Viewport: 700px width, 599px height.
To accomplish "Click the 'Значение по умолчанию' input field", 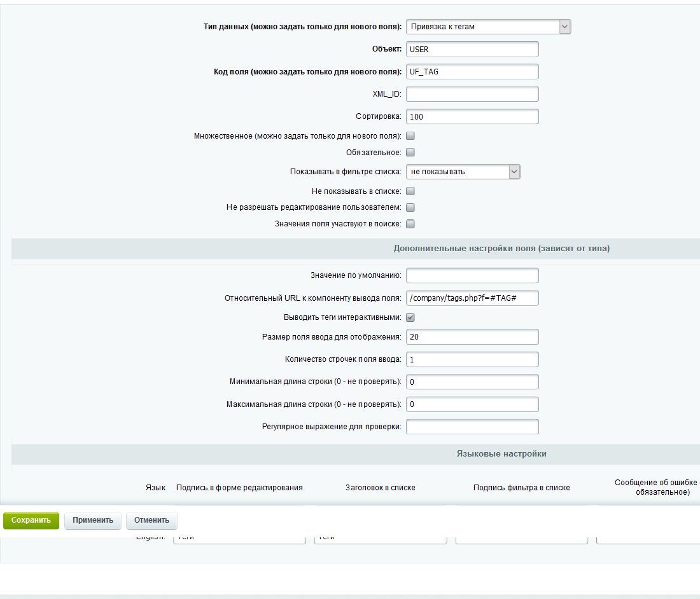I will tap(472, 275).
